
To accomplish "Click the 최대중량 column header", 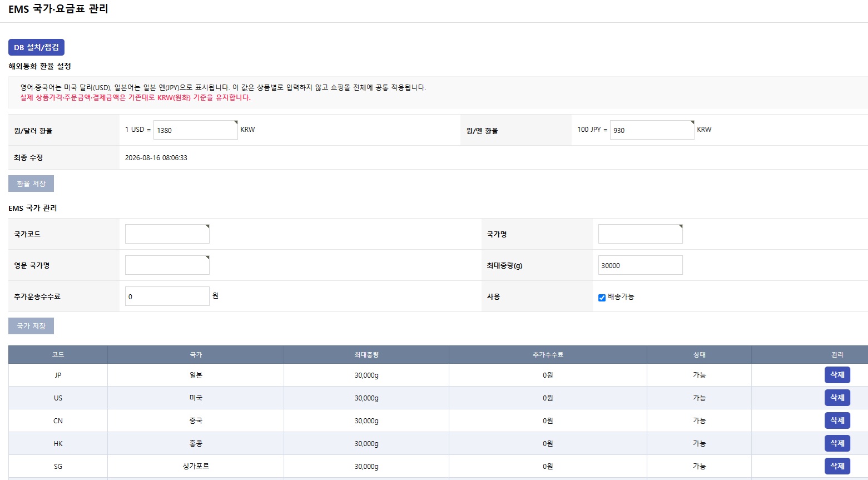I will pos(366,355).
